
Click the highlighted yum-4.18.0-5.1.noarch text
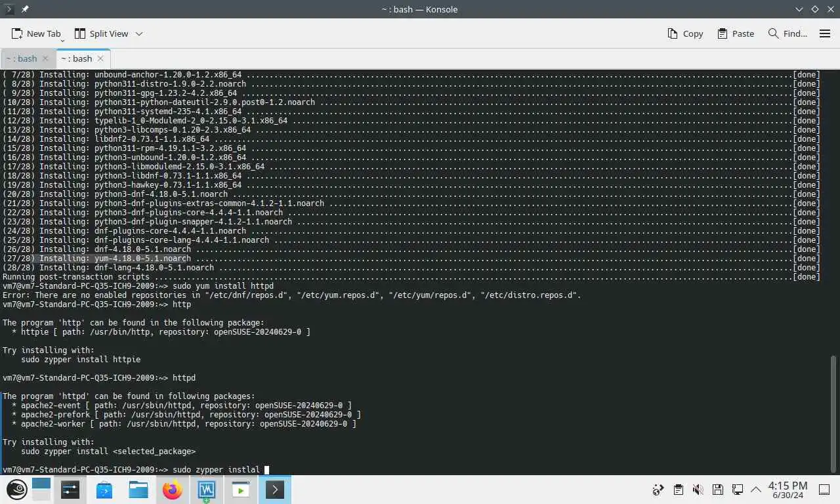pyautogui.click(x=142, y=259)
